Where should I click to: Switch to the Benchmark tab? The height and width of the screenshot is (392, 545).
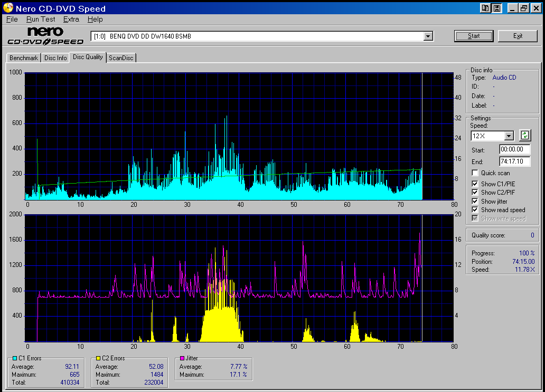[x=24, y=58]
